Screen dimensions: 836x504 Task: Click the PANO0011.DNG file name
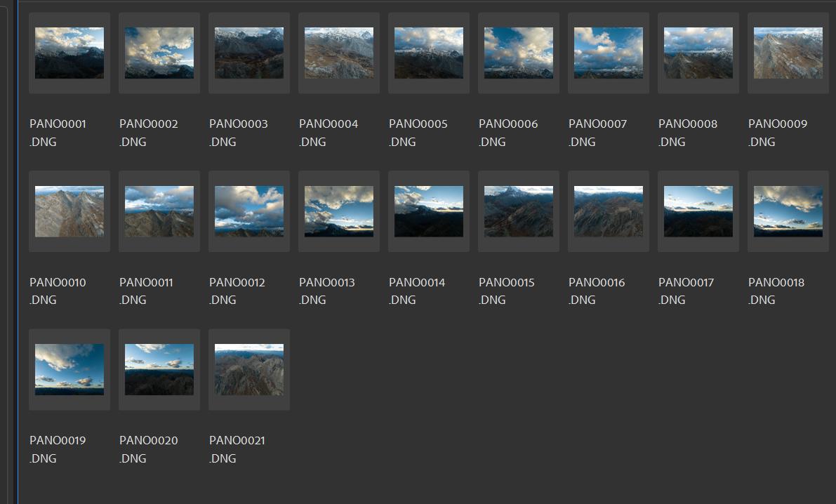point(146,291)
